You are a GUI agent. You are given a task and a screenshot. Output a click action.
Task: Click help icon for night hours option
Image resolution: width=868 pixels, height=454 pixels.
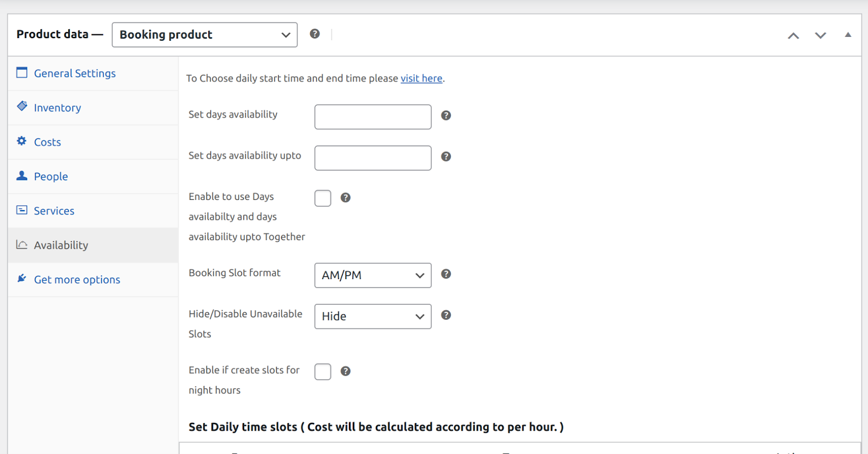(x=346, y=371)
